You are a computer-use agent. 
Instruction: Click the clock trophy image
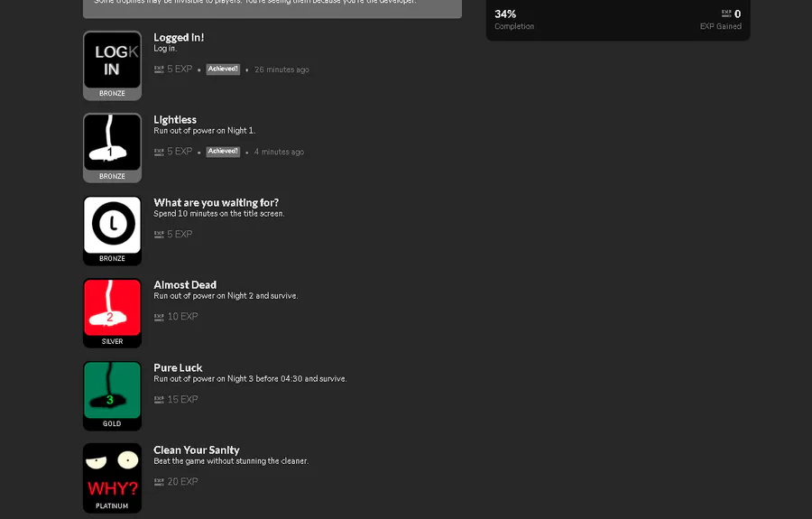112,225
